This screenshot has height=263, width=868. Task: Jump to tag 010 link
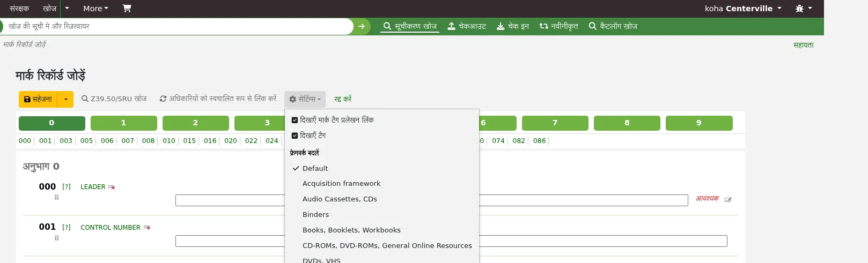click(x=169, y=141)
